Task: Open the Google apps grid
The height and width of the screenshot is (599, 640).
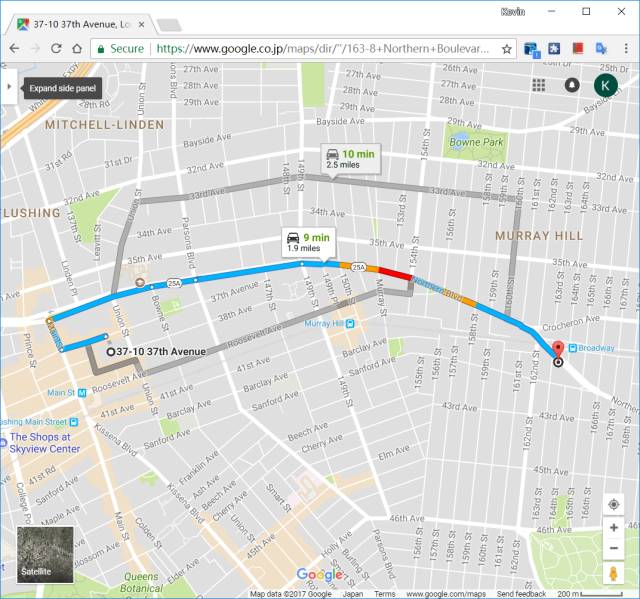Action: point(539,85)
